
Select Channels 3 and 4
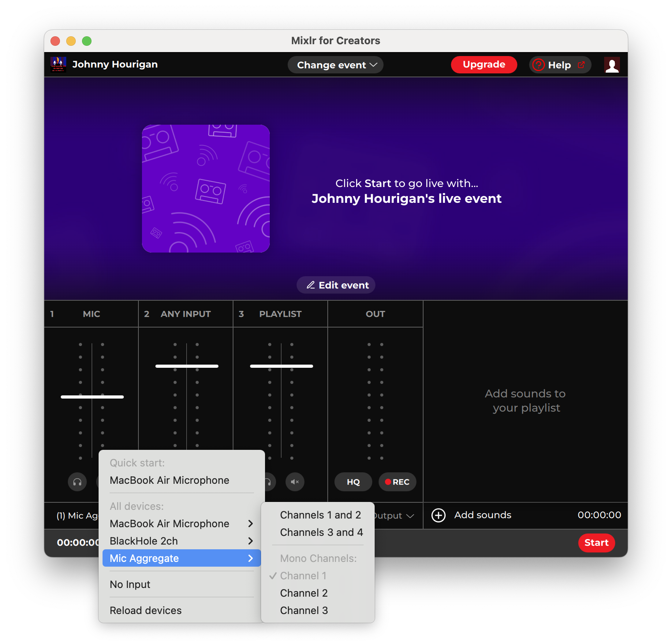coord(318,532)
